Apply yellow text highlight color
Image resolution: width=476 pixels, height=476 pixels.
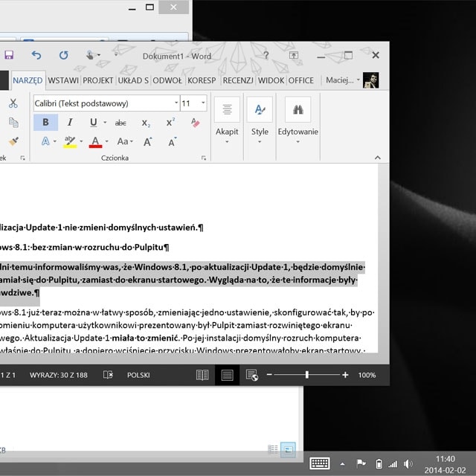pyautogui.click(x=70, y=141)
